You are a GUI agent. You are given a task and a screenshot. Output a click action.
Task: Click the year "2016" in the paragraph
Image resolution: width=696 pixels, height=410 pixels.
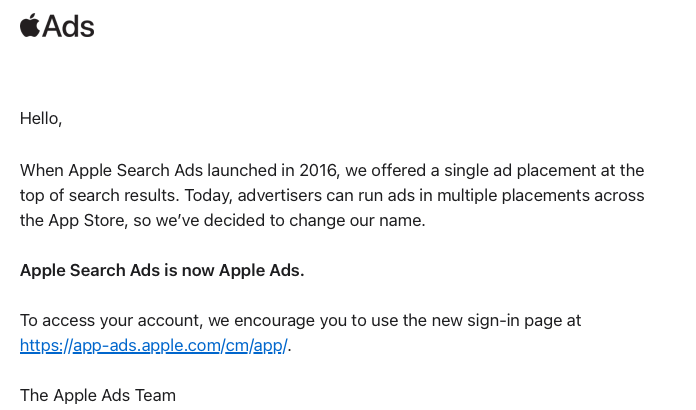coord(319,170)
